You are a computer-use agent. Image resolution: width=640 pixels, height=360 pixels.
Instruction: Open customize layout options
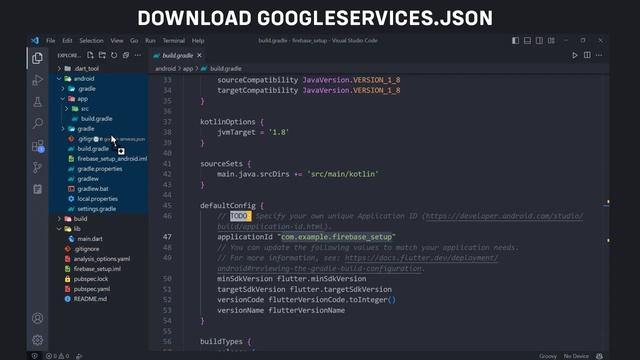click(x=551, y=40)
